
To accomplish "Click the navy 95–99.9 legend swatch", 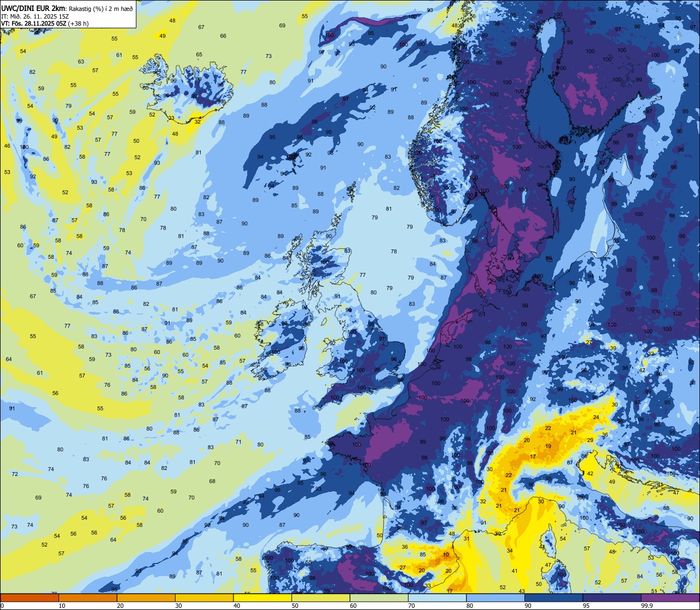I will click(612, 597).
